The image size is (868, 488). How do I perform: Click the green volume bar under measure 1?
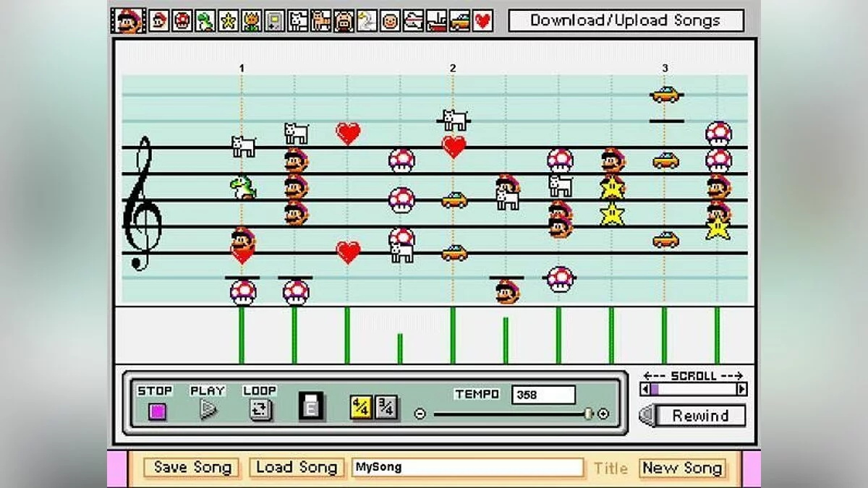(242, 335)
